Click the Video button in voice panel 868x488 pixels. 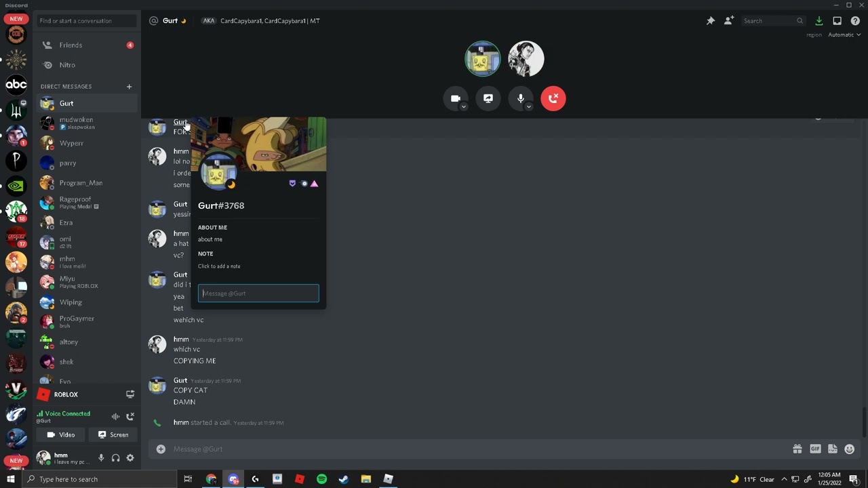61,434
